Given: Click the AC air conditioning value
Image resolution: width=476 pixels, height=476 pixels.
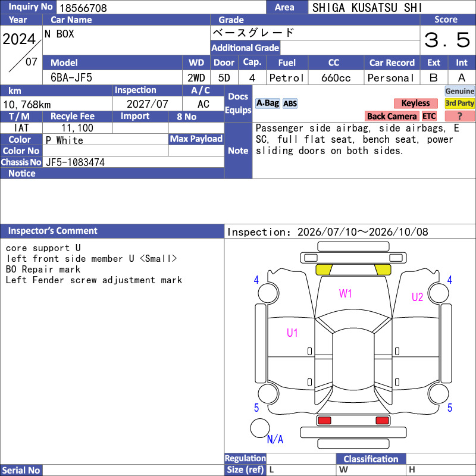Looking at the screenshot, I should click(x=203, y=104).
